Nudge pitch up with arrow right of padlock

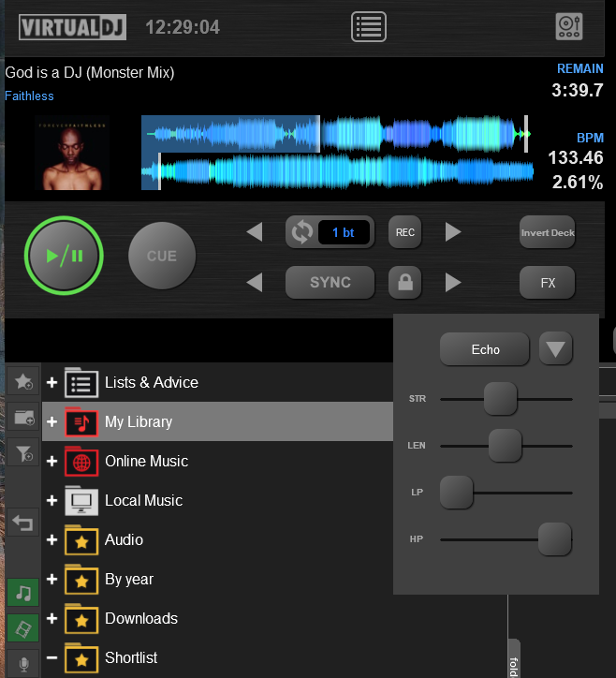coord(453,283)
